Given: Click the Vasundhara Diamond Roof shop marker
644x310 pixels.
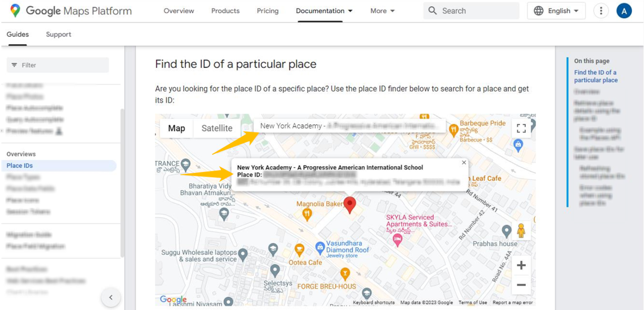Looking at the screenshot, I should coord(320,247).
